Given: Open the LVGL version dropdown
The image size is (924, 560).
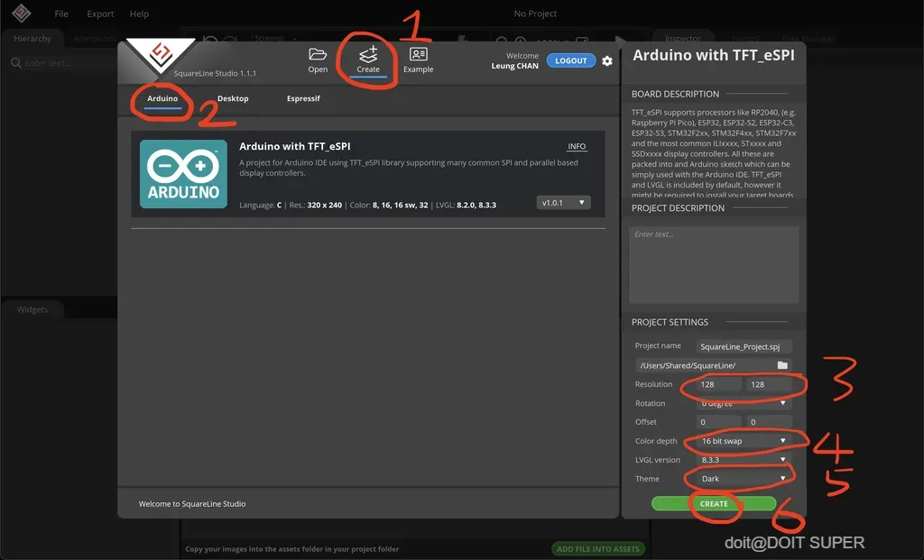Looking at the screenshot, I should [744, 459].
